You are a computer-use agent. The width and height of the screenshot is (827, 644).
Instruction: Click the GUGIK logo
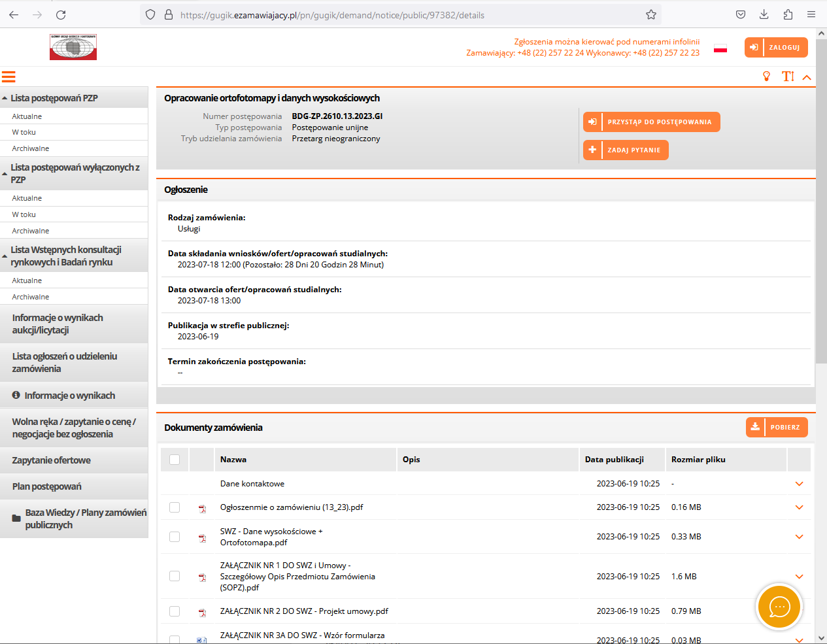point(73,47)
